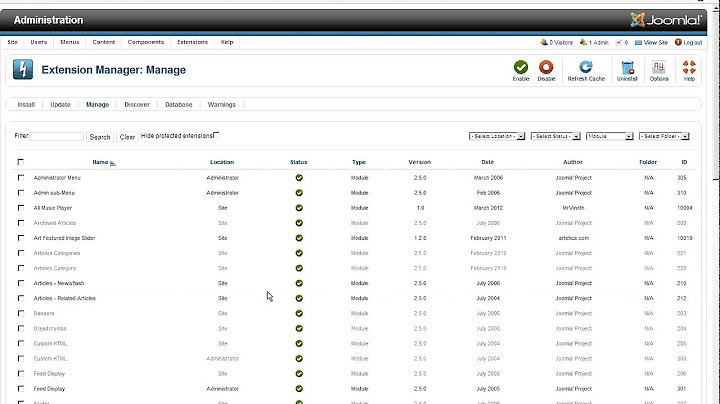Toggle status icon for Breadcrumbs

coord(299,329)
